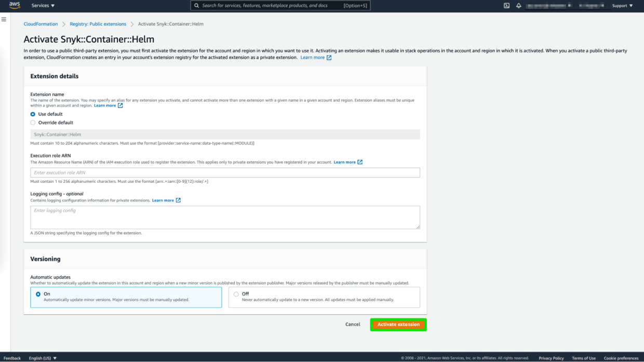Open Privacy Policy footer link
The height and width of the screenshot is (362, 644).
[x=551, y=358]
